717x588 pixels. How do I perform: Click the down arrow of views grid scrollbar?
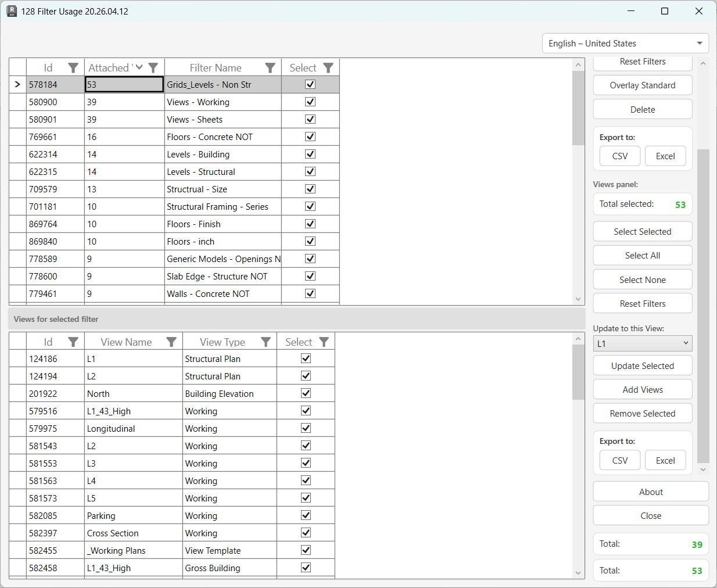tap(578, 572)
